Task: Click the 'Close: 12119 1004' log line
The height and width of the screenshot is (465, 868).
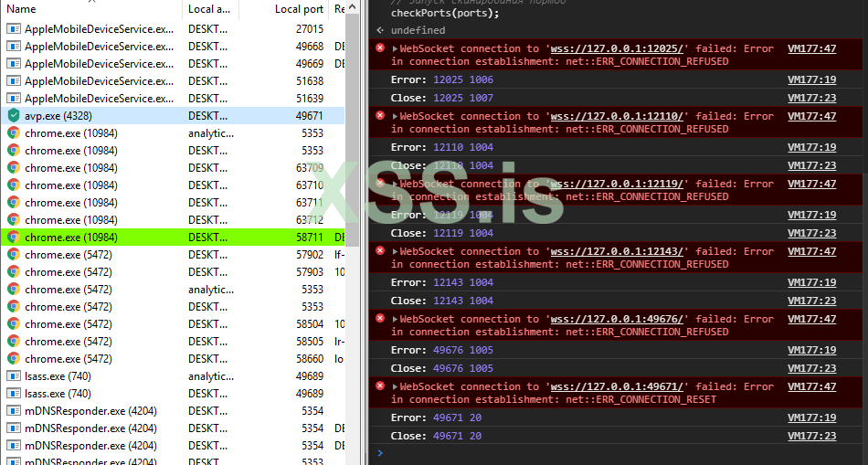Action: [x=441, y=233]
